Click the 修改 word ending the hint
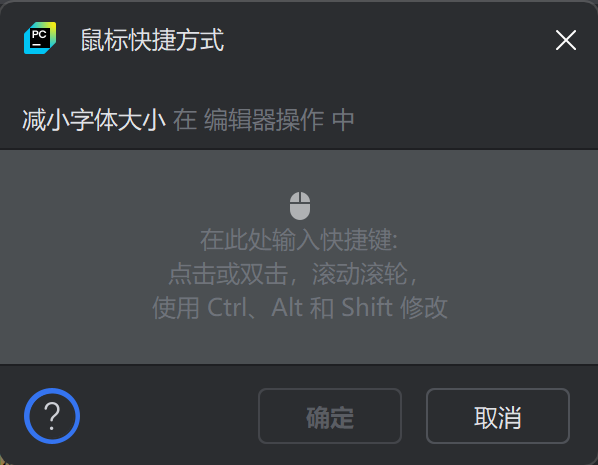The width and height of the screenshot is (598, 465). tap(424, 307)
